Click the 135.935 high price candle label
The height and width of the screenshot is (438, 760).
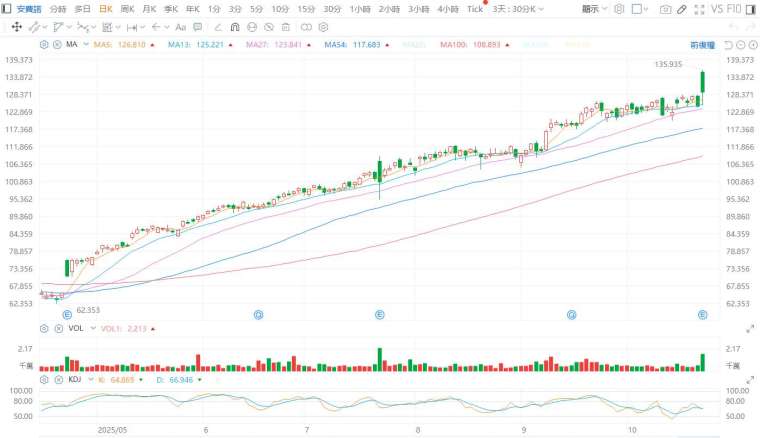point(669,64)
